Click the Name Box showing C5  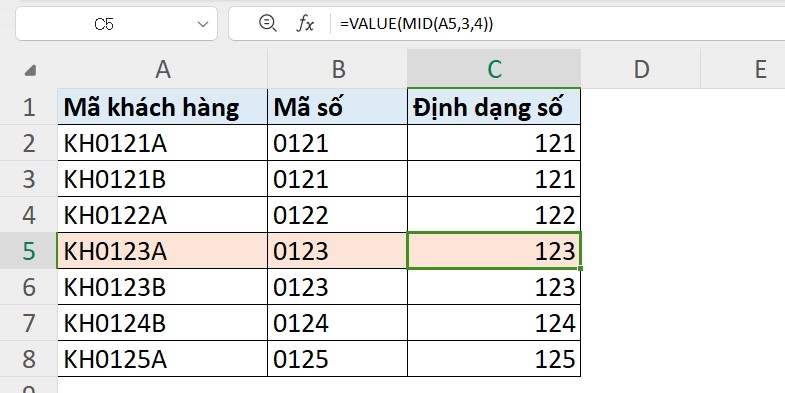point(116,24)
